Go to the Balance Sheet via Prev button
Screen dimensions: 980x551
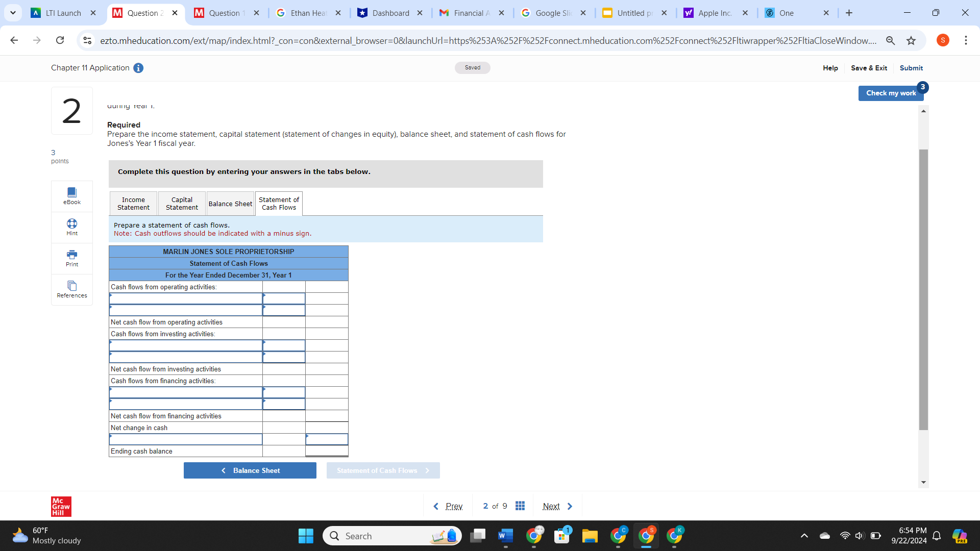pyautogui.click(x=250, y=470)
